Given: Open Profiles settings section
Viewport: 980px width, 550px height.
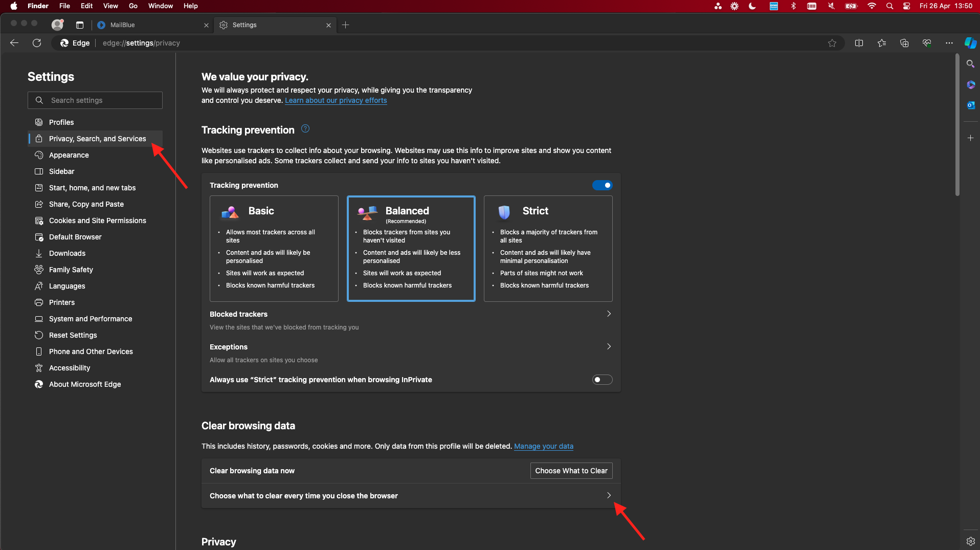Looking at the screenshot, I should (95, 122).
